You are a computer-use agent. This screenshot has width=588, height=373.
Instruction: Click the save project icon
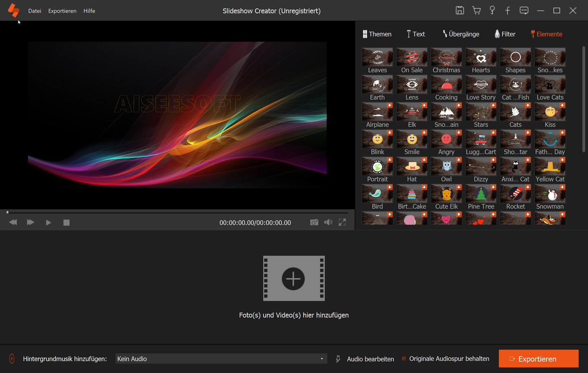(x=460, y=11)
